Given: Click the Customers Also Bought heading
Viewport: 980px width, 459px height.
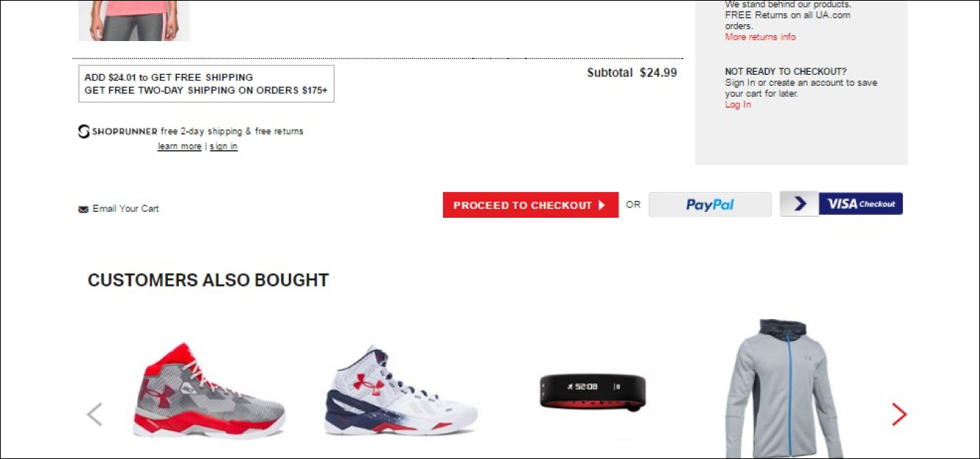Looking at the screenshot, I should point(208,280).
